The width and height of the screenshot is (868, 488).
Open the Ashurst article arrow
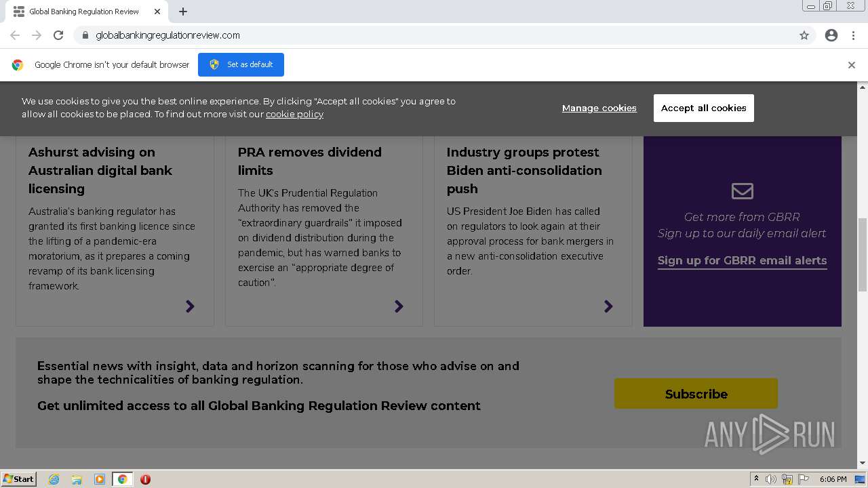point(190,306)
